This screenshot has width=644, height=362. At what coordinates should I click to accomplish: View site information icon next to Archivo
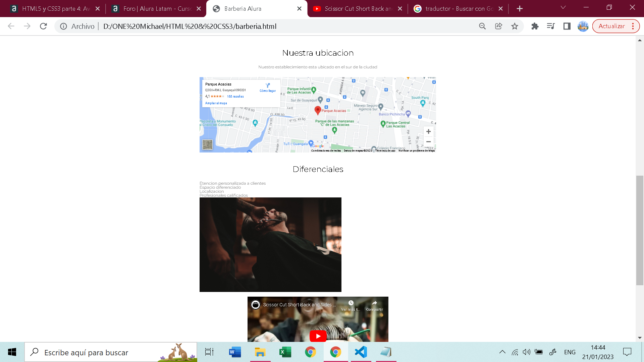[63, 26]
